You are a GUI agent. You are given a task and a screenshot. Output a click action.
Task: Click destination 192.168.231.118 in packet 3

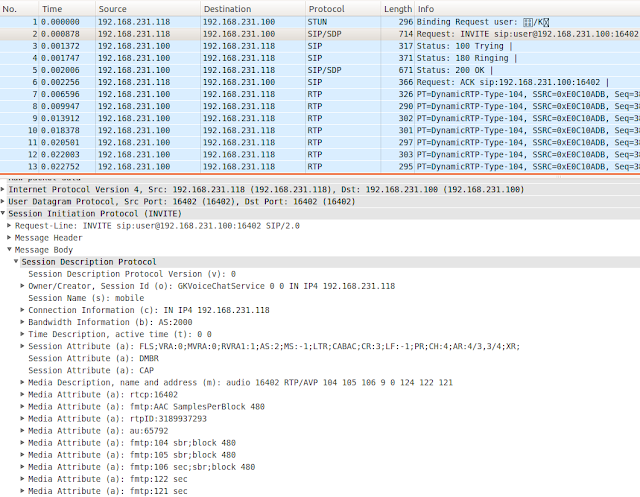(239, 46)
